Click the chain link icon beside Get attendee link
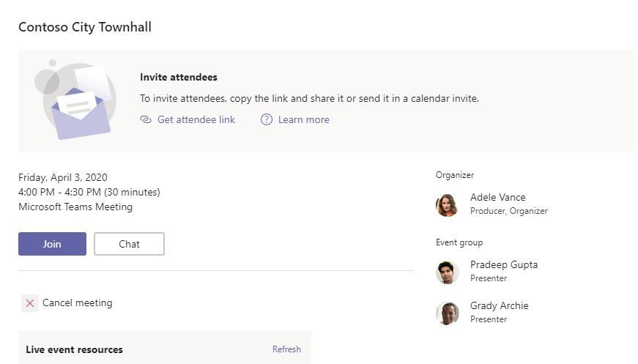This screenshot has height=364, width=638. click(x=146, y=119)
